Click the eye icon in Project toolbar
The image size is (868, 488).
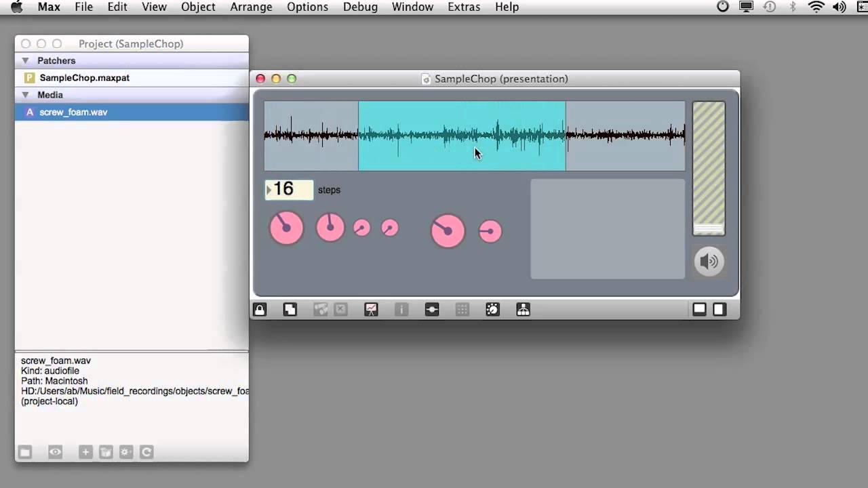coord(55,452)
